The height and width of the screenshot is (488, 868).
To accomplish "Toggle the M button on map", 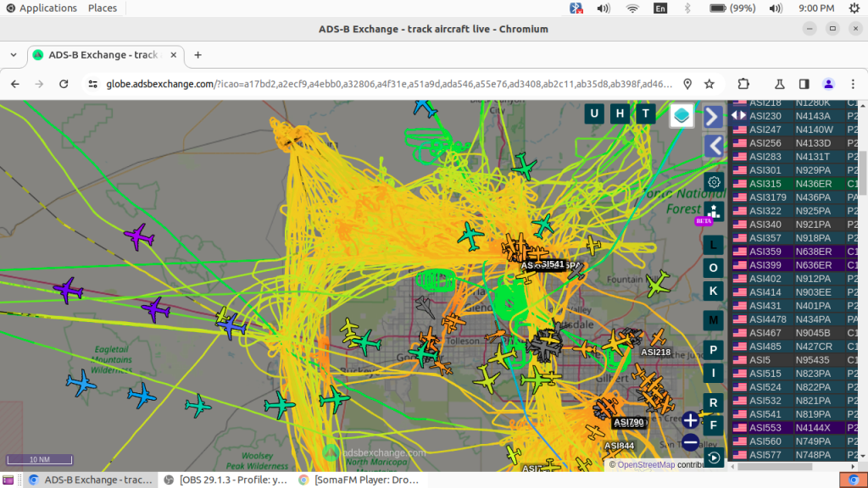I will 713,320.
